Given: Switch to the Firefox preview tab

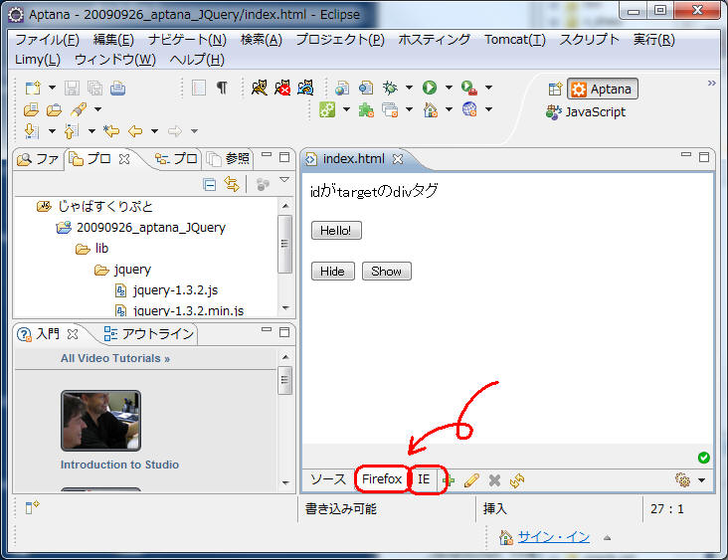Looking at the screenshot, I should pos(382,479).
